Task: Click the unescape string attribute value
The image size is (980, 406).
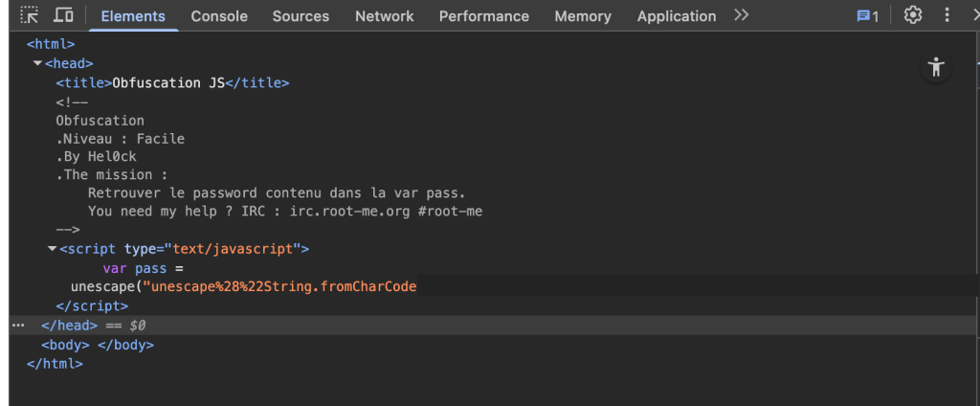Action: (280, 286)
